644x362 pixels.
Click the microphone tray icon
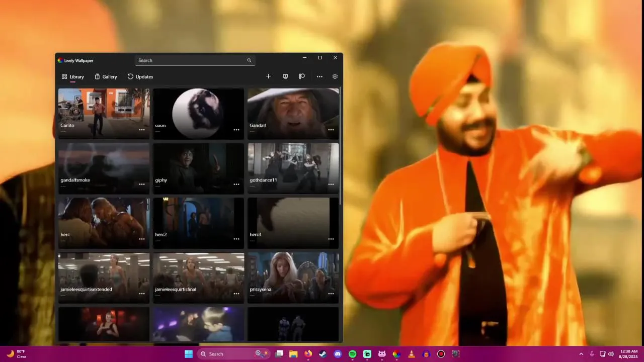tap(592, 354)
